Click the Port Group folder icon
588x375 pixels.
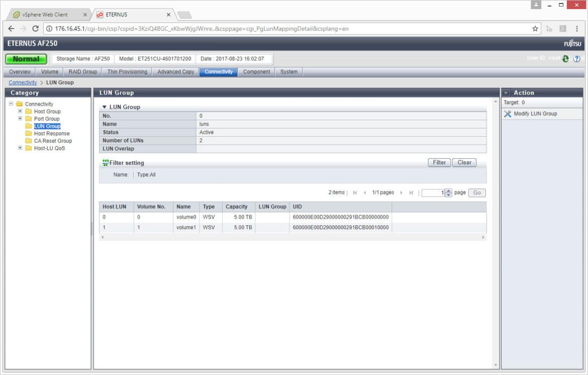point(29,119)
